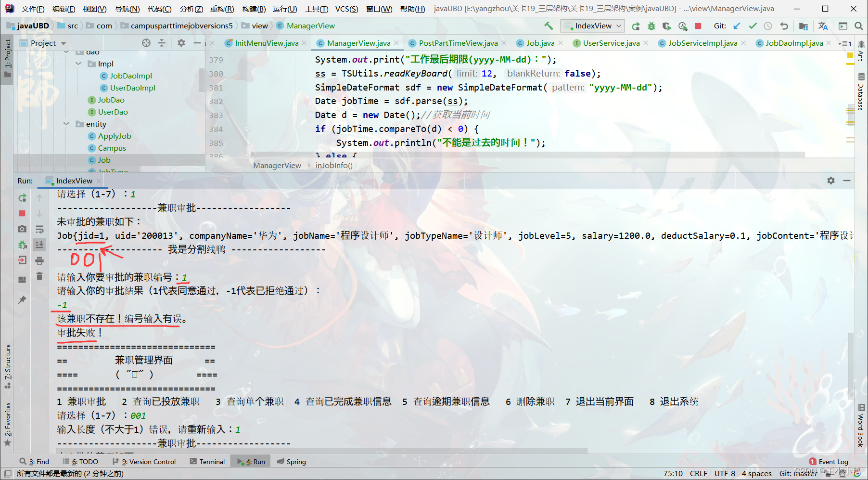Screen dimensions: 868x480
Task: Run with coverage from the top toolbar
Action: [667, 26]
